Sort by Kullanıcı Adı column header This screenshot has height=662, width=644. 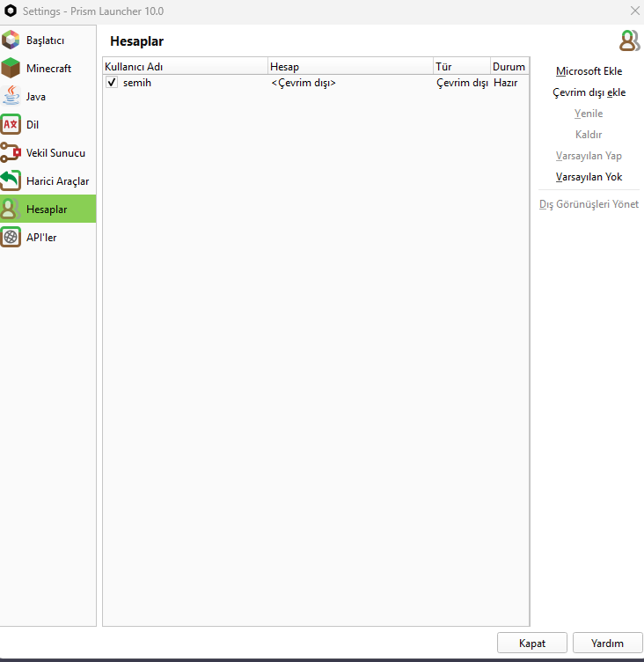coord(186,66)
